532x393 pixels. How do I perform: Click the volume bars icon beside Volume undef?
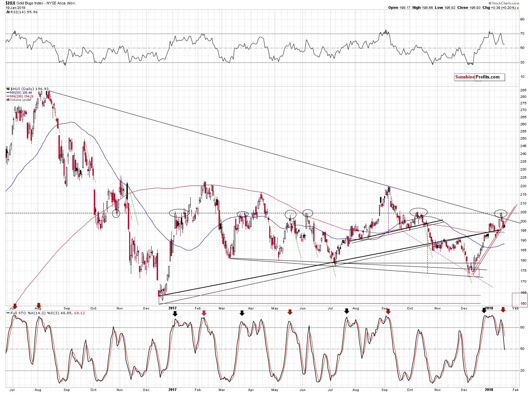8,100
